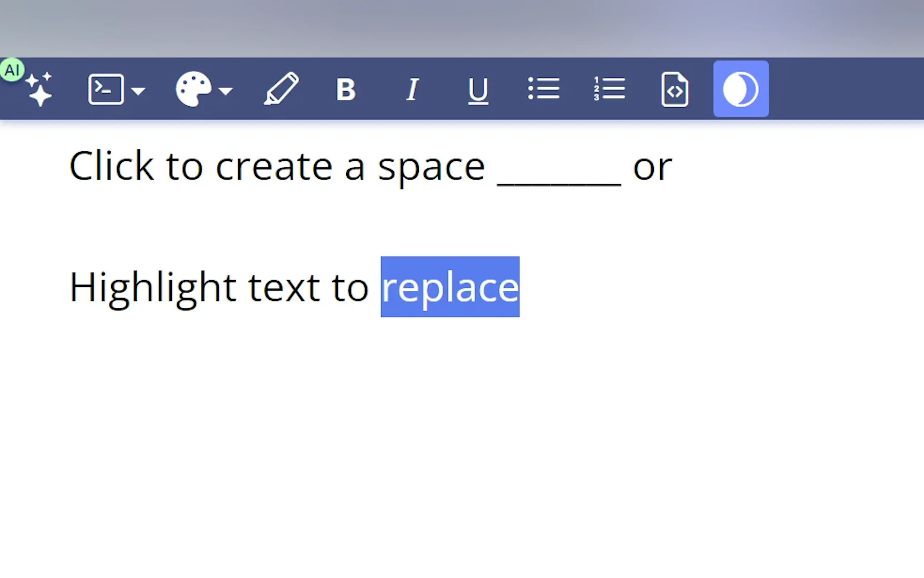Toggle italic formatting
Viewport: 924px width, 578px height.
(x=412, y=90)
